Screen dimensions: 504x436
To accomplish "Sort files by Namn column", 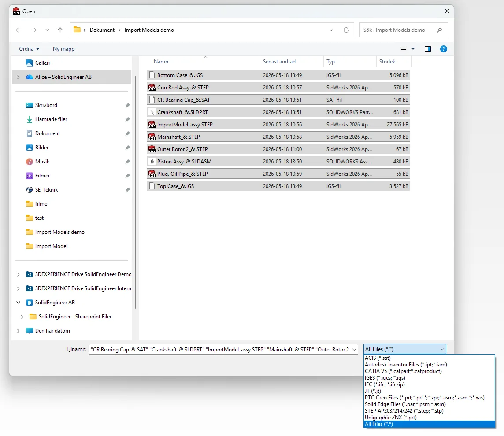I will coord(161,62).
